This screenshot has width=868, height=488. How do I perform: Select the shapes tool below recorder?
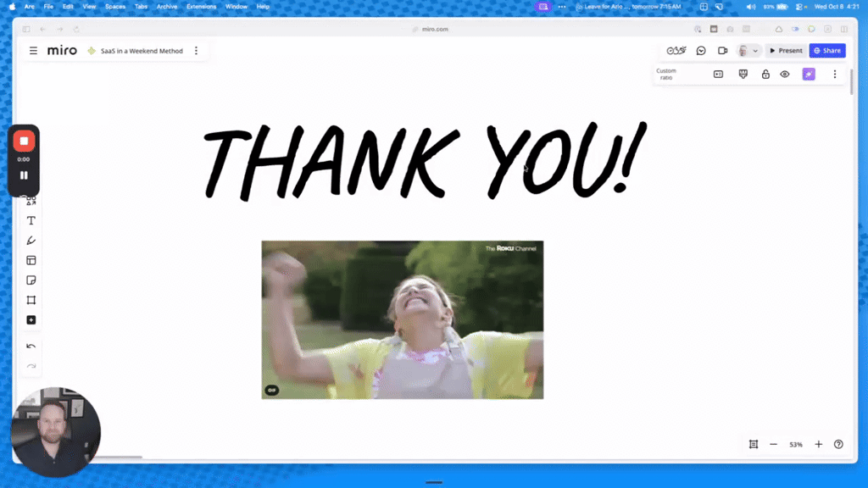pos(31,201)
